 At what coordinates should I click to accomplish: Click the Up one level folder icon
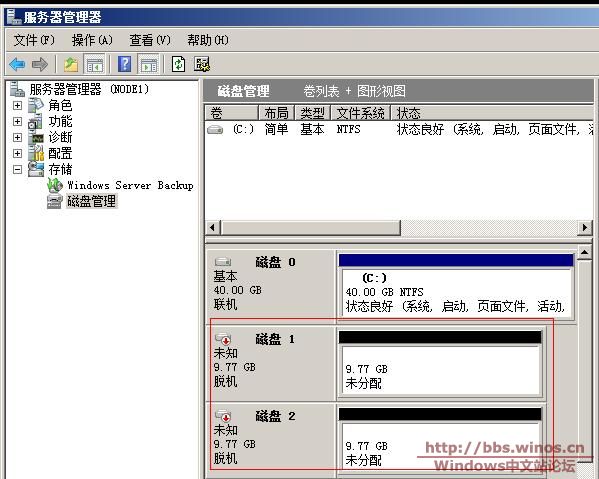pyautogui.click(x=71, y=64)
